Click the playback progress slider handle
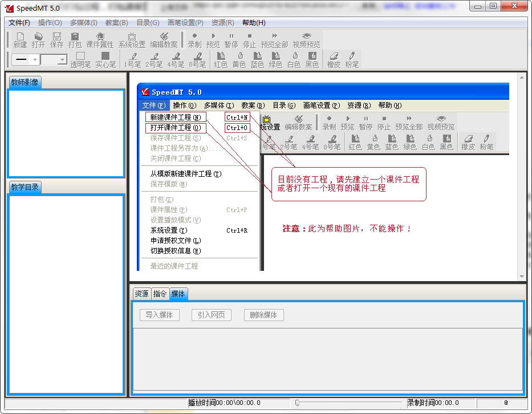Screen dimensions: 532x414 [297, 403]
